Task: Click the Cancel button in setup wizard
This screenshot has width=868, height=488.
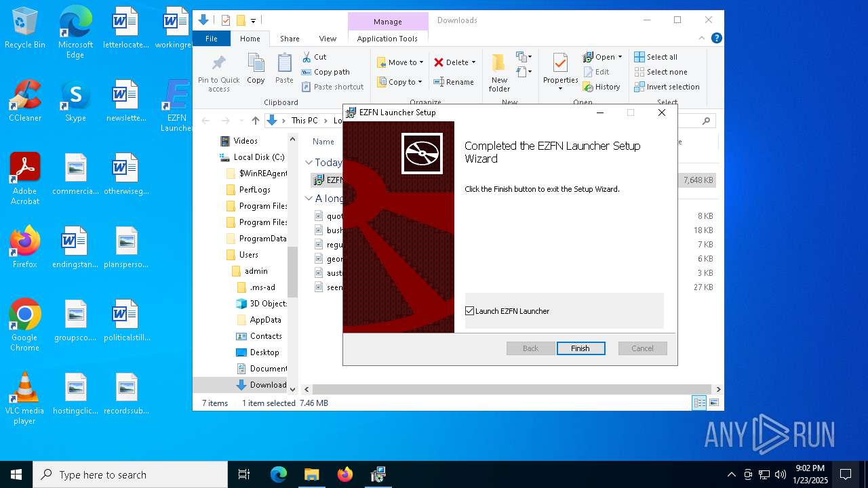Action: click(642, 348)
